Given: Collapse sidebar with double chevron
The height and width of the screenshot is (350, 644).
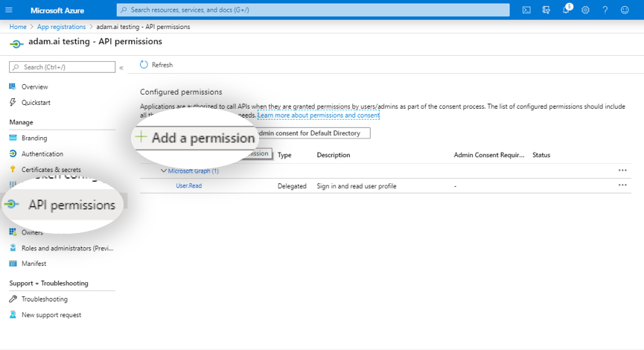Looking at the screenshot, I should coord(121,68).
